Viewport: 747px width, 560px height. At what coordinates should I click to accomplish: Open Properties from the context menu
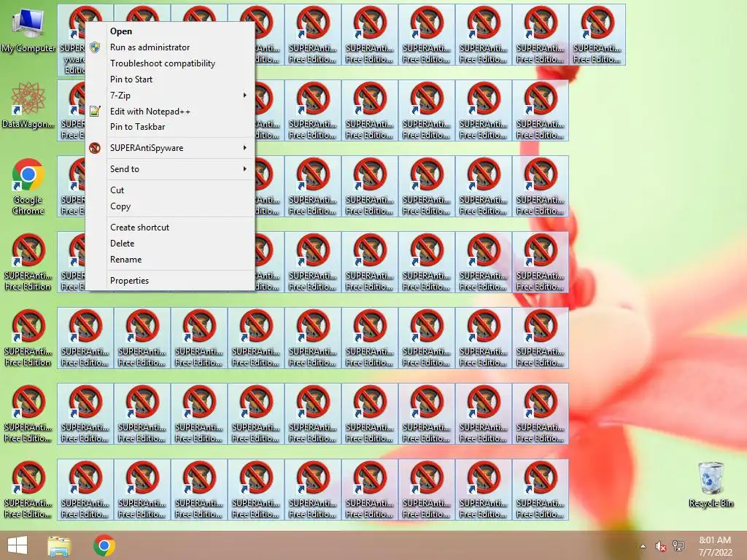tap(171, 281)
